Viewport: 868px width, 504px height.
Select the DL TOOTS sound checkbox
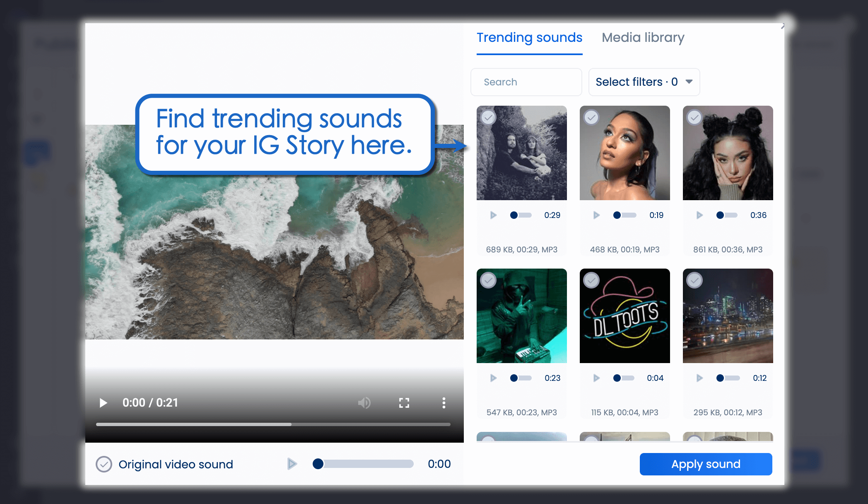click(x=591, y=280)
